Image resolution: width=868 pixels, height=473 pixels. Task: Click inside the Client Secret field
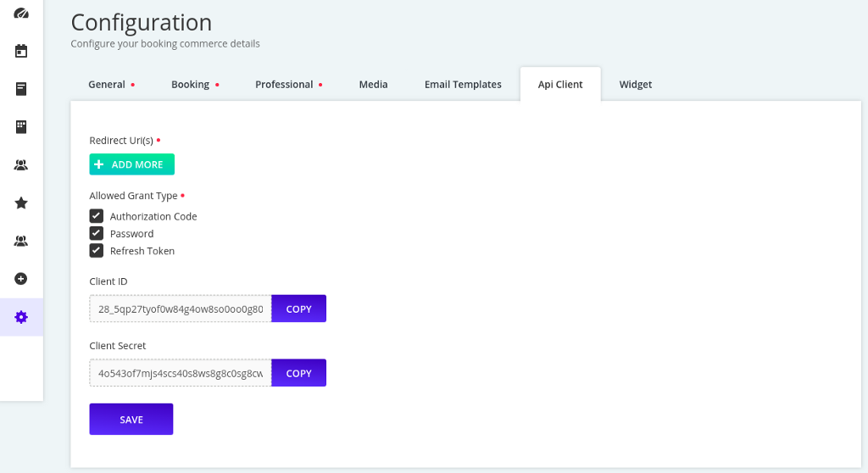click(x=181, y=373)
